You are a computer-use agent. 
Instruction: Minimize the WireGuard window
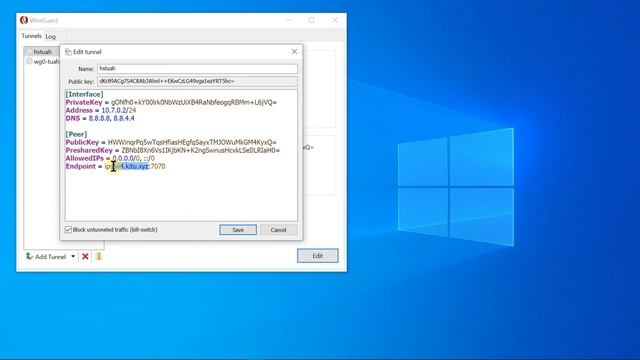[x=289, y=20]
